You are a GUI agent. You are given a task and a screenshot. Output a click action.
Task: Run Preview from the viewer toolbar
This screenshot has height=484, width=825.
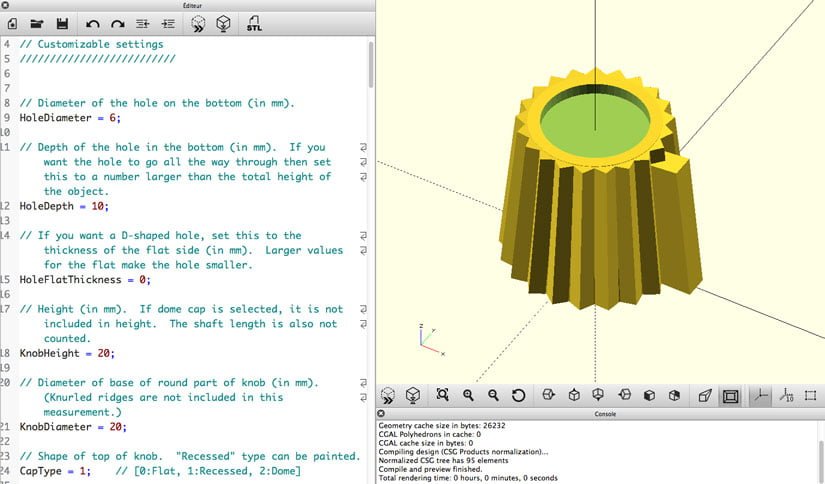[388, 395]
